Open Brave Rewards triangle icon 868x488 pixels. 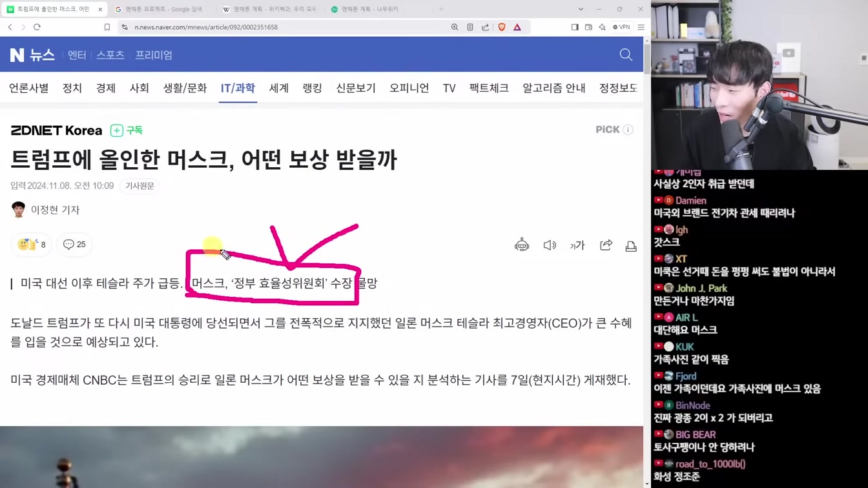point(517,27)
